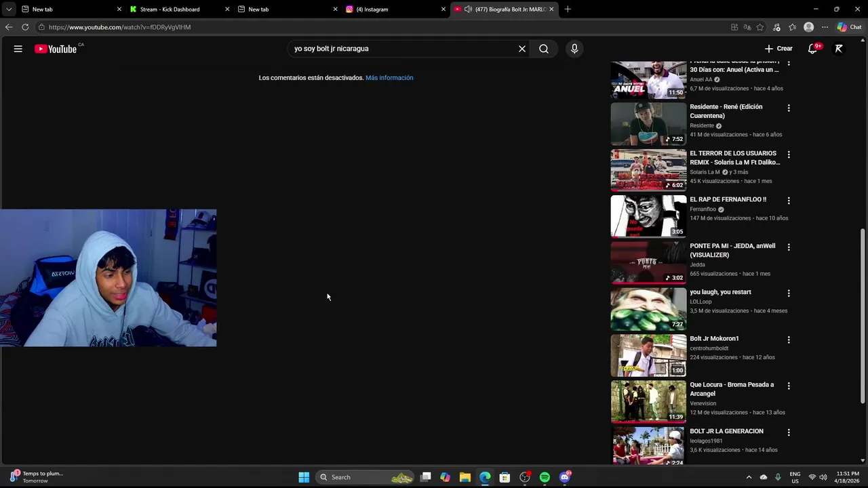Image resolution: width=868 pixels, height=488 pixels.
Task: Open options for BOLT JR LA GENERACION
Action: tap(789, 432)
